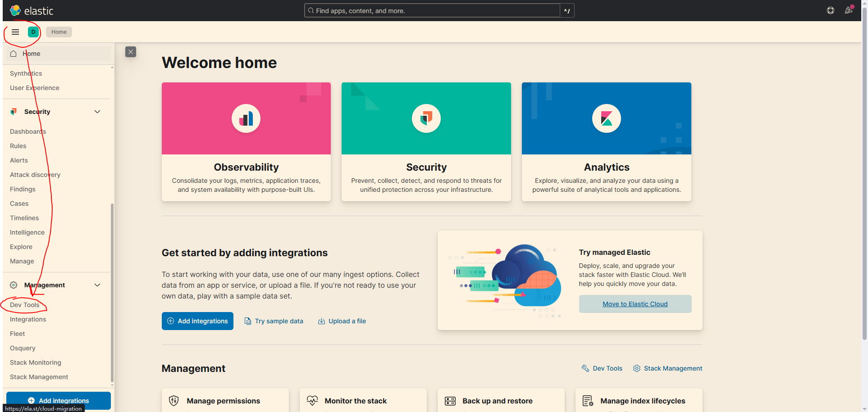Open Stack Management in the sidebar
Image resolution: width=868 pixels, height=412 pixels.
point(39,377)
